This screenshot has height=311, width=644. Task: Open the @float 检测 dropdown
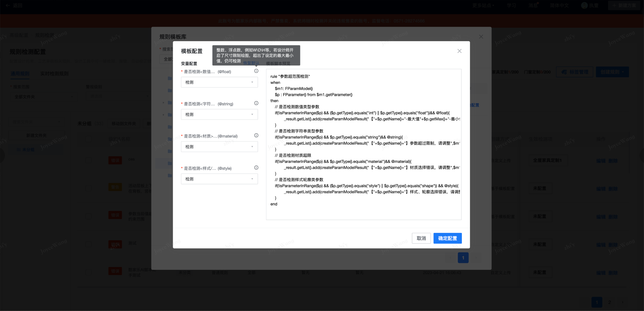click(219, 82)
